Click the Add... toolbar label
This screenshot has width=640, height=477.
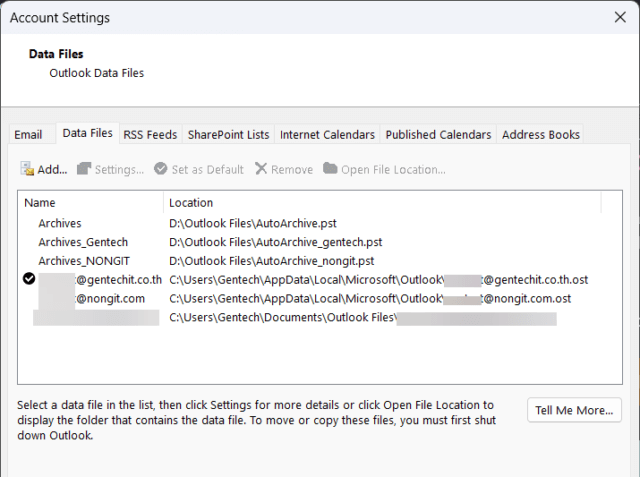click(x=52, y=169)
